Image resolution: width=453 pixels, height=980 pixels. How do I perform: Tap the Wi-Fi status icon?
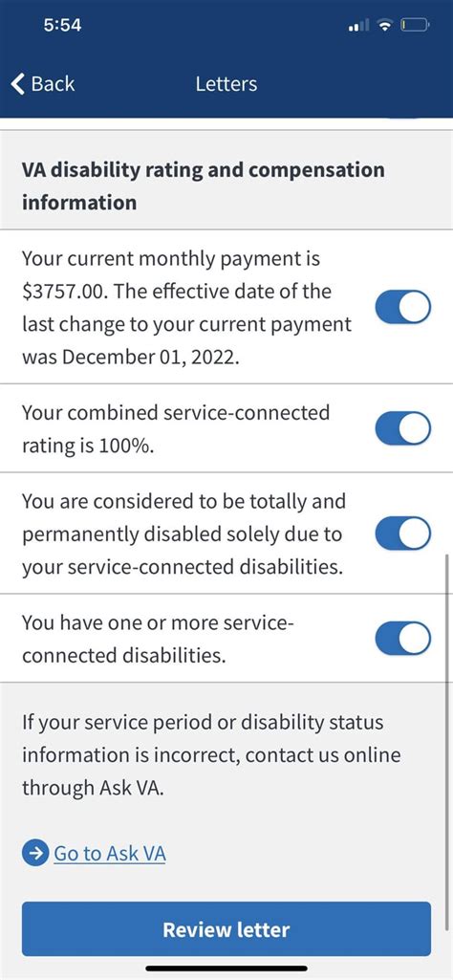(x=385, y=26)
